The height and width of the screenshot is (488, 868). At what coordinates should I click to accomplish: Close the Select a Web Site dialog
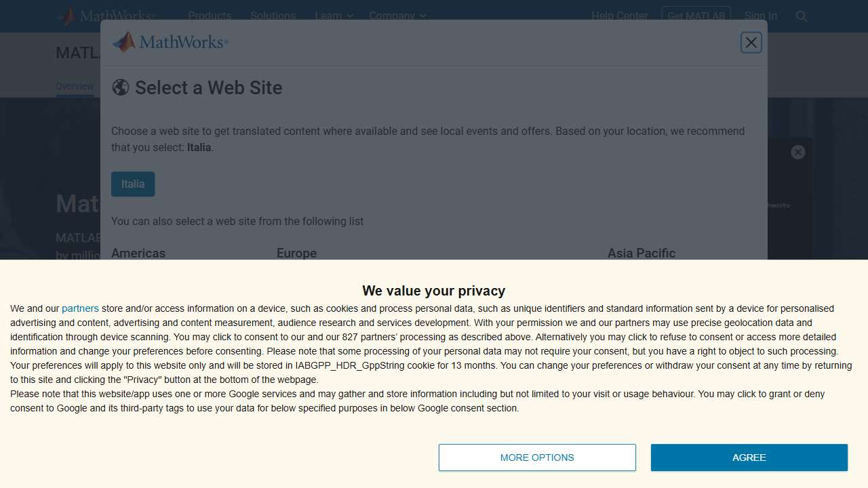[751, 43]
